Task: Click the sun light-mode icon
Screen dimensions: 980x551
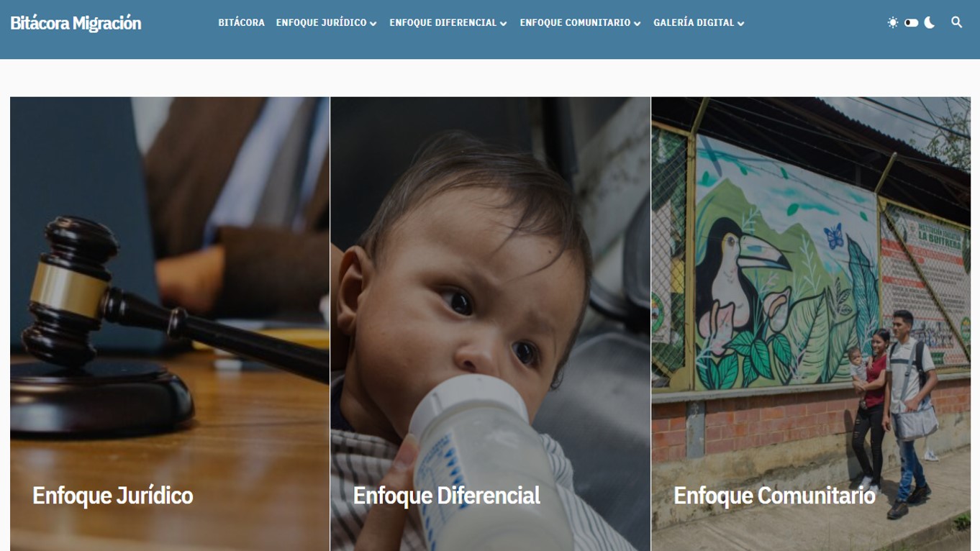Action: tap(893, 22)
